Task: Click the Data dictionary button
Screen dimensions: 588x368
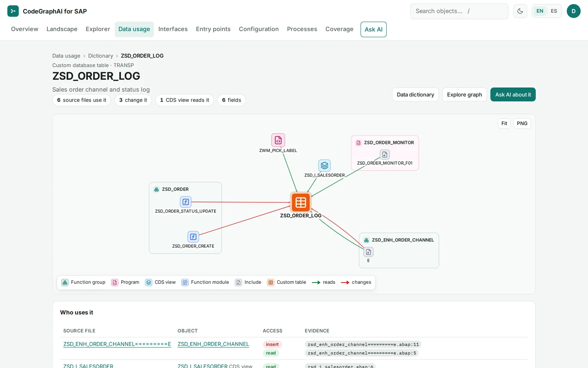Action: [x=415, y=94]
